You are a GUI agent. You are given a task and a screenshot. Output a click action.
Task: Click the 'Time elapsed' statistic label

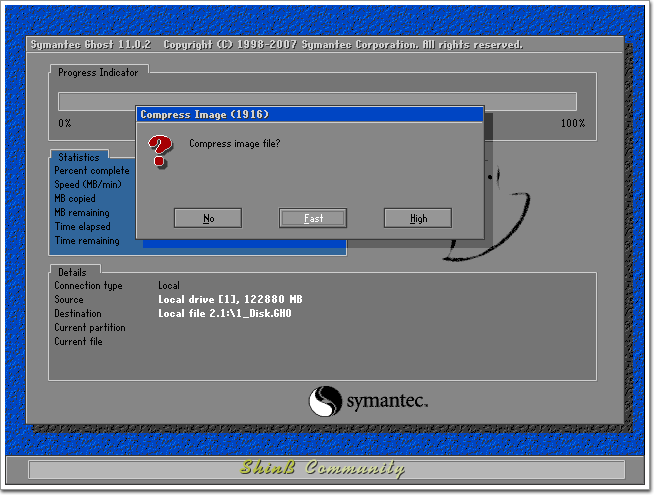82,226
